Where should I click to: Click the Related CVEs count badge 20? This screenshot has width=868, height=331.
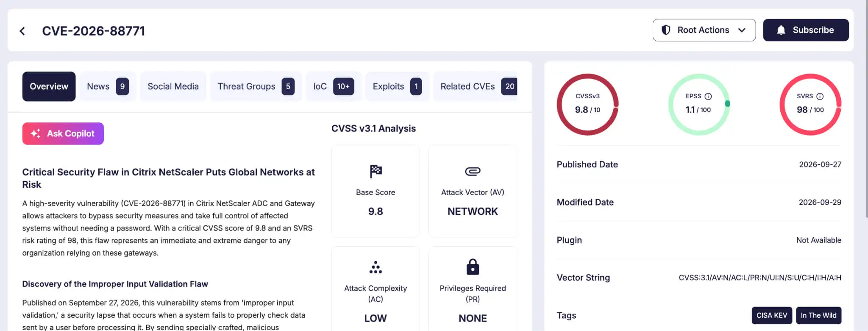pyautogui.click(x=509, y=86)
